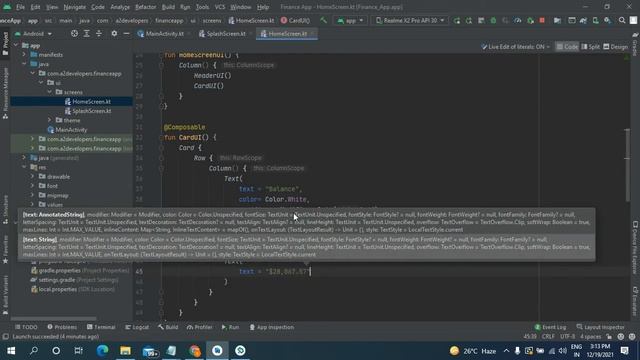Open the Build menu
Viewport: 640px width, 360px height.
pyautogui.click(x=168, y=7)
